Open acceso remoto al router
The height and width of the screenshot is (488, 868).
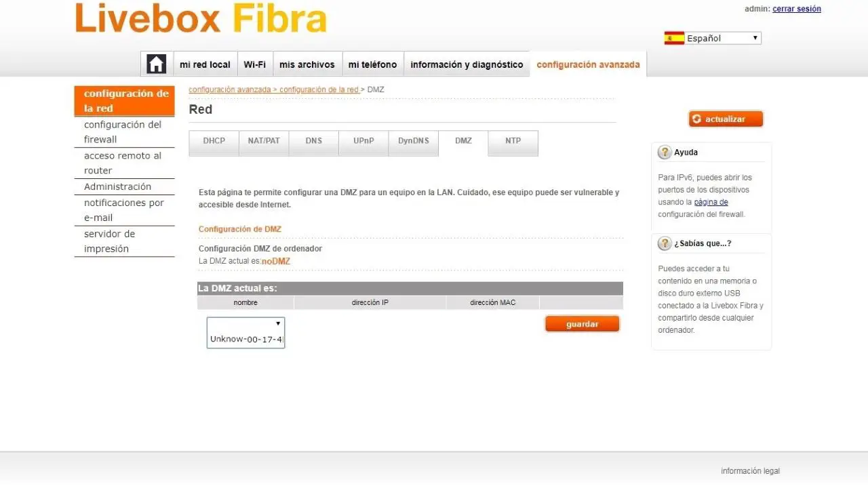[124, 163]
